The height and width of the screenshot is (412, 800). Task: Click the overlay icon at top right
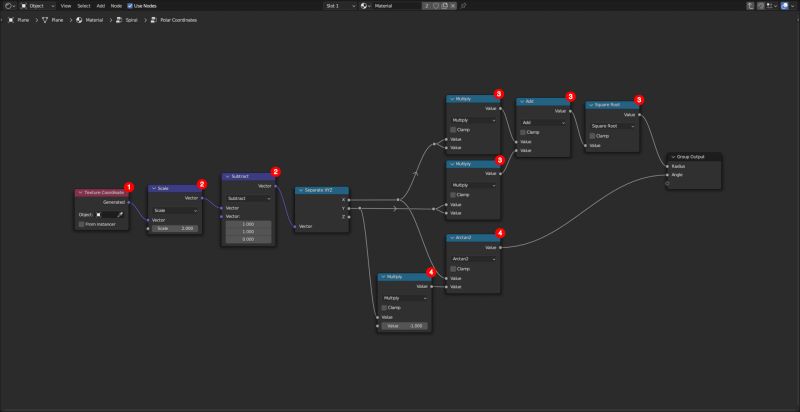(784, 6)
